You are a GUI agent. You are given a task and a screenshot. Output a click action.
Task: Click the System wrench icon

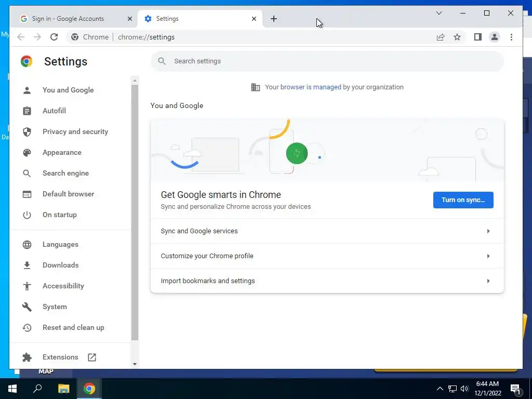(27, 307)
